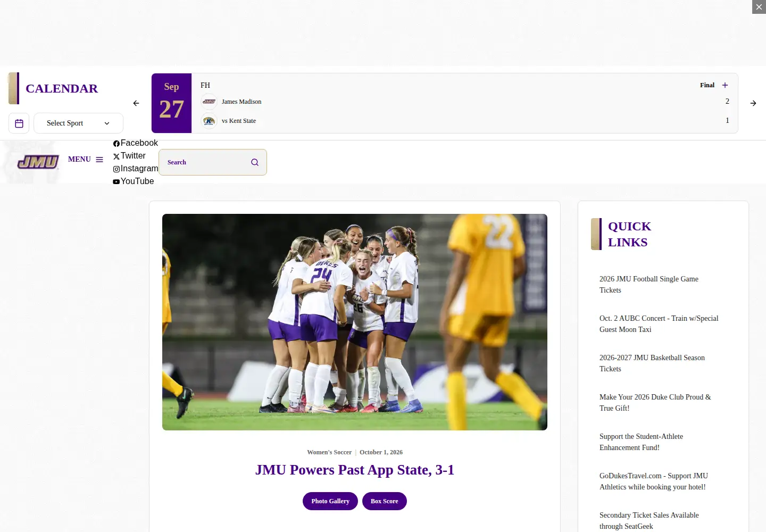Click vs Kent State in scoreboard
This screenshot has width=766, height=532.
(x=239, y=121)
